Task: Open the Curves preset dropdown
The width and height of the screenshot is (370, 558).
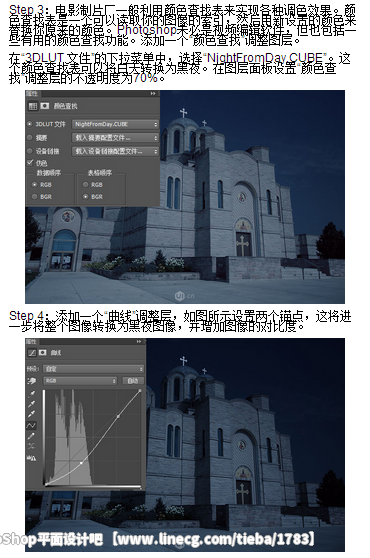Action: [93, 369]
